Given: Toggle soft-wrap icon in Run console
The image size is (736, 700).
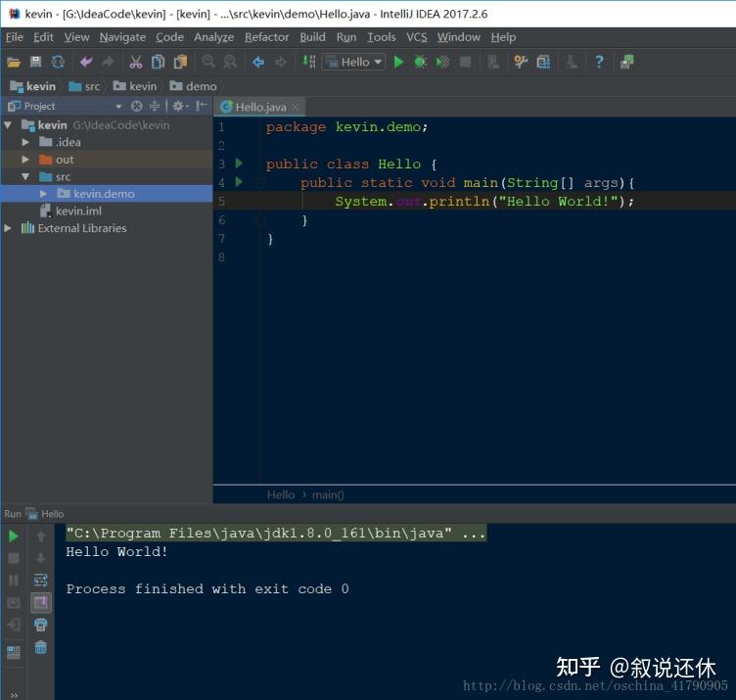Looking at the screenshot, I should 41,581.
